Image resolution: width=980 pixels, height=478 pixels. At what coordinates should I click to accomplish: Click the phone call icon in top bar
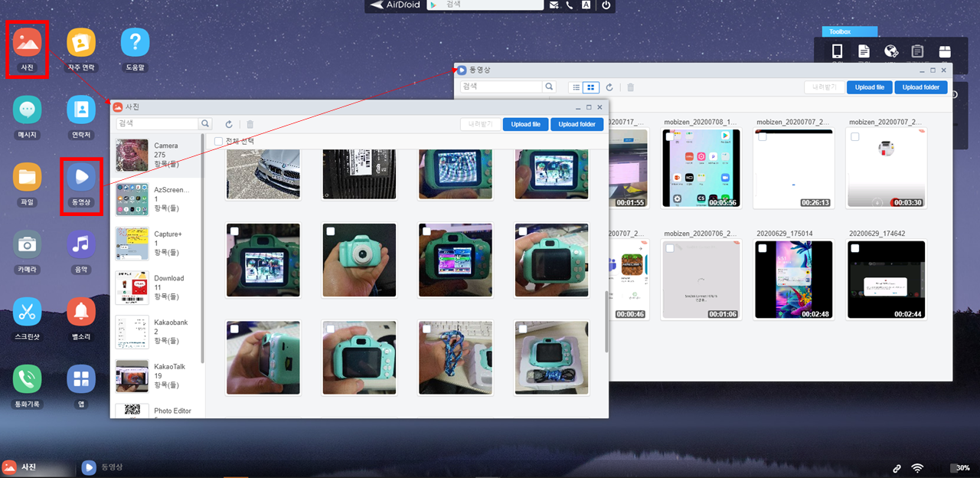tap(570, 5)
